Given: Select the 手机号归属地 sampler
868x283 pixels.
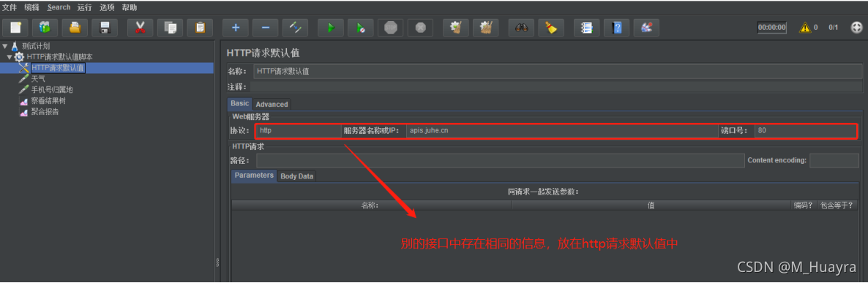Looking at the screenshot, I should click(x=52, y=89).
